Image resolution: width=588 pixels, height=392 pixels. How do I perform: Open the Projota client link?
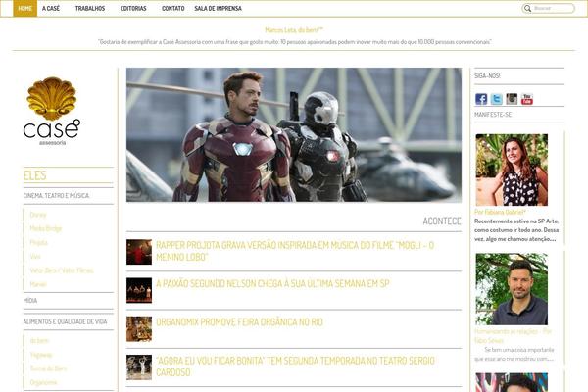coord(38,243)
